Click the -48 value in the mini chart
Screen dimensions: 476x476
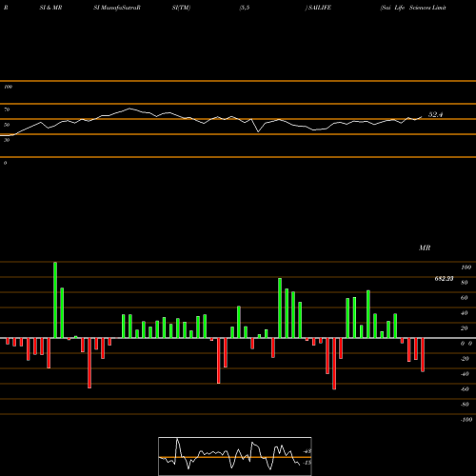pyautogui.click(x=307, y=451)
